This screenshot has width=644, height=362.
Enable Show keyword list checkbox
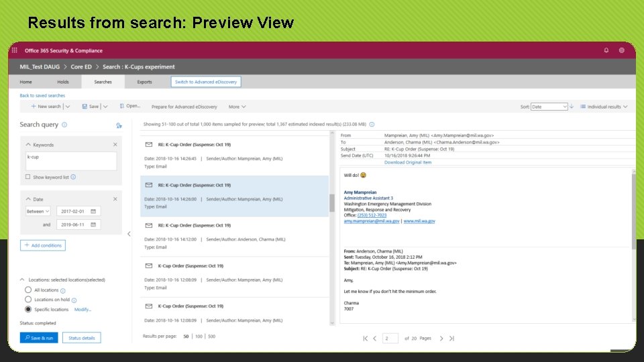tap(28, 177)
